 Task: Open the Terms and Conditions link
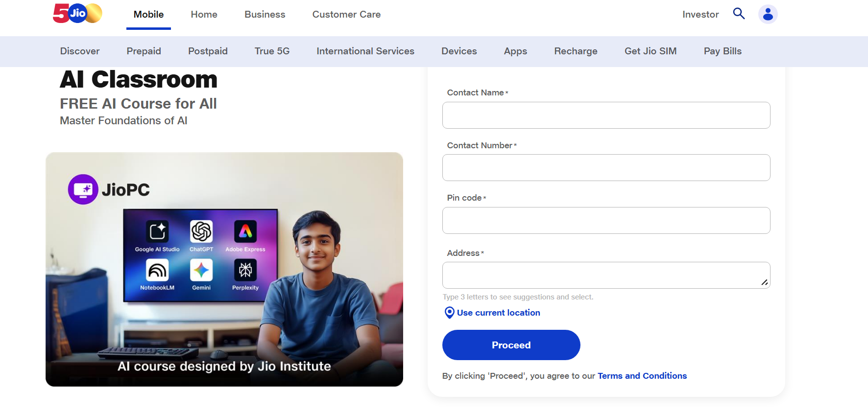[x=642, y=376]
